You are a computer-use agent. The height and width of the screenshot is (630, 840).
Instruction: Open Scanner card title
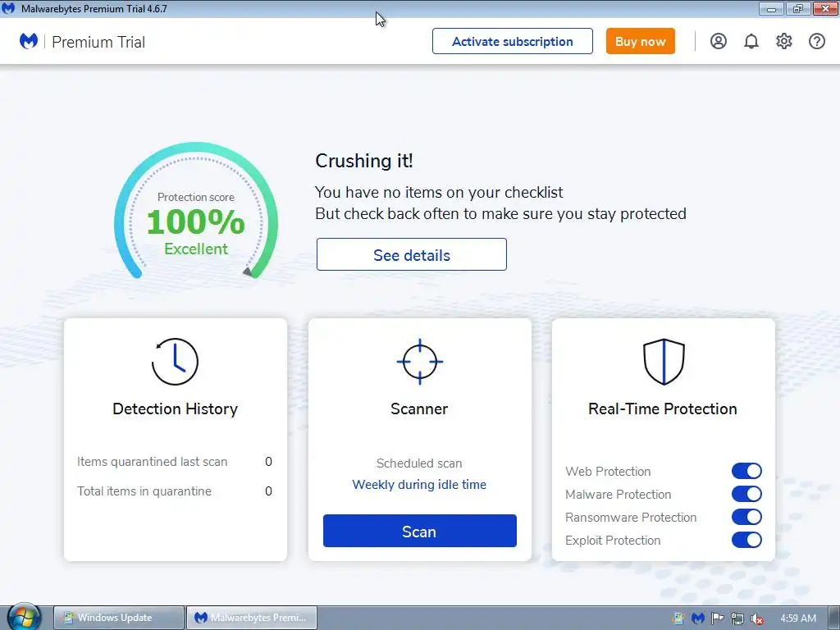[419, 409]
